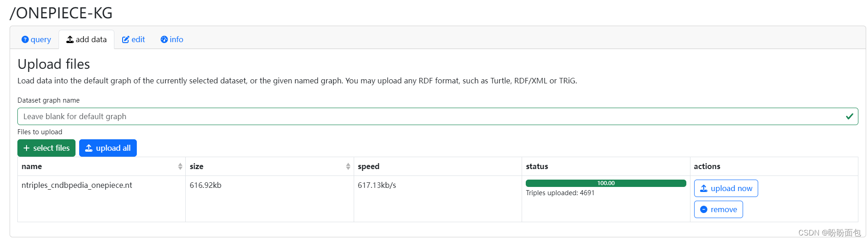The width and height of the screenshot is (868, 241).
Task: Toggle sort arrows in the name column
Action: 180,167
